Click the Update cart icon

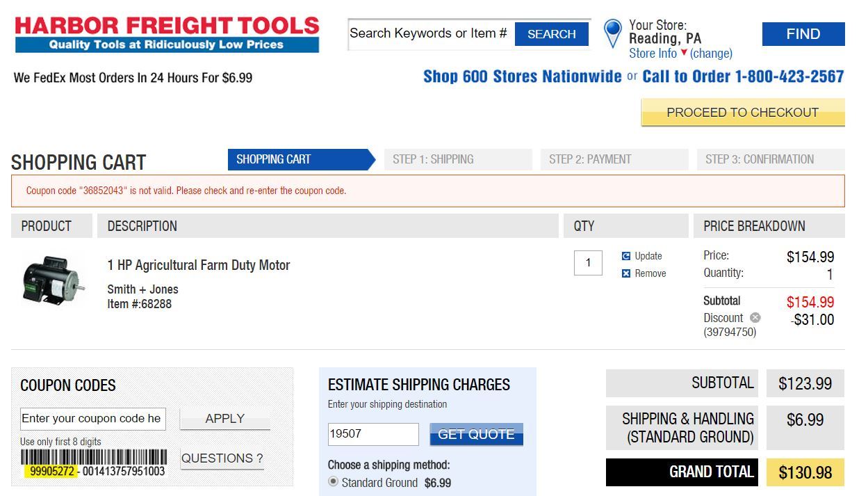[626, 256]
